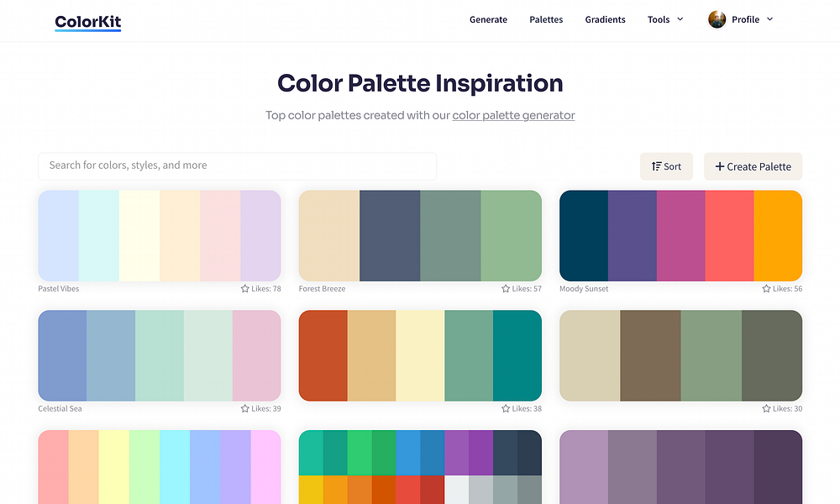840x504 pixels.
Task: Open the Sort options
Action: coord(666,166)
